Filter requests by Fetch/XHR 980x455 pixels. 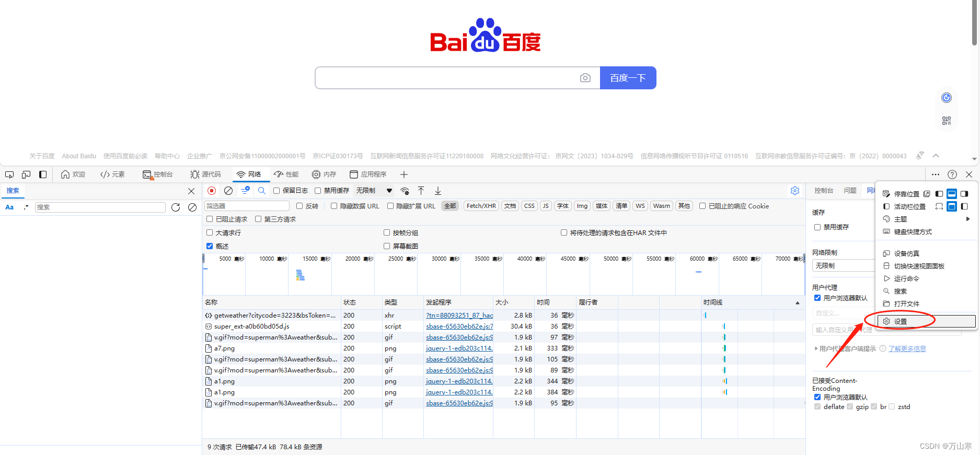[481, 206]
